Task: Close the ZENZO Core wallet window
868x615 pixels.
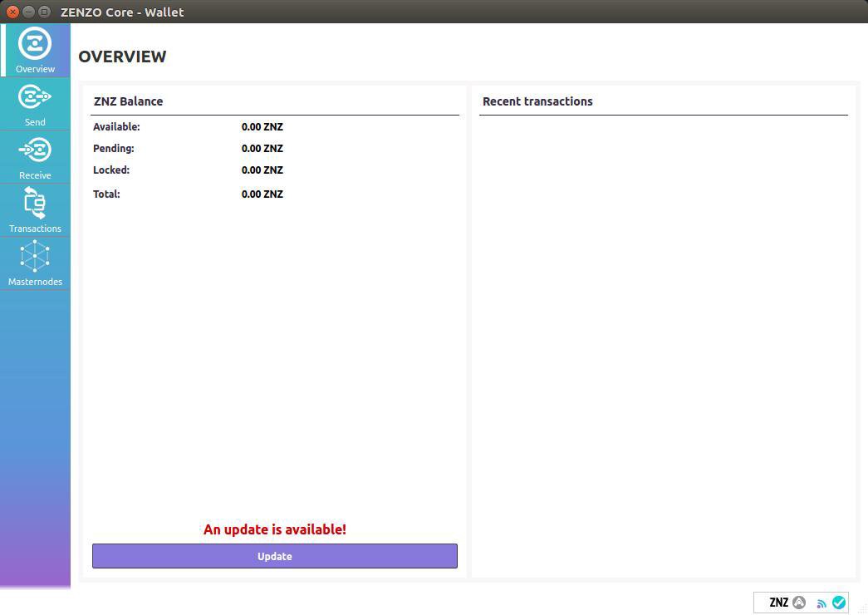Action: pos(12,12)
